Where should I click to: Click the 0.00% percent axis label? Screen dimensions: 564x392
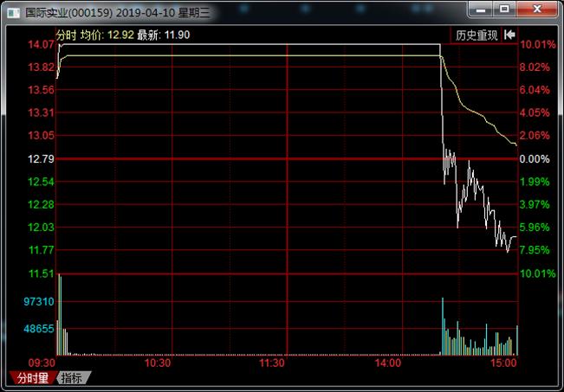535,159
